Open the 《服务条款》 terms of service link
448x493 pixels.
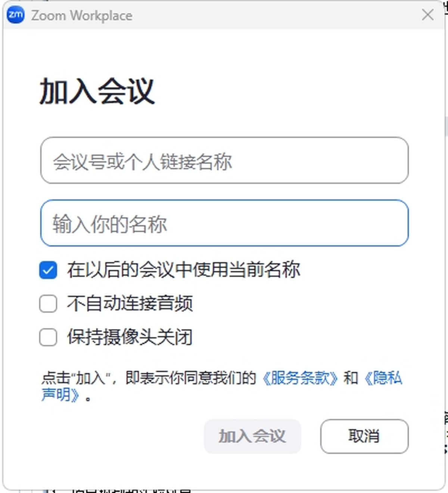click(300, 378)
